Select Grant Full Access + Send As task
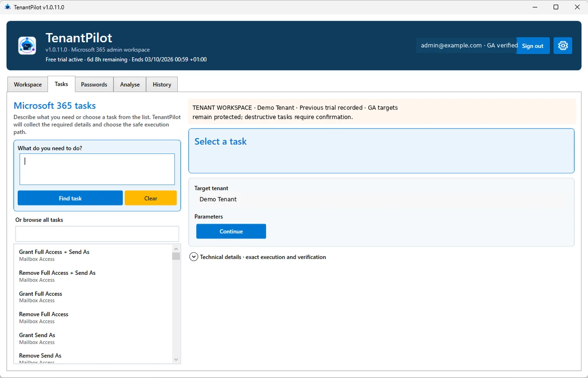This screenshot has height=378, width=588. tap(93, 255)
